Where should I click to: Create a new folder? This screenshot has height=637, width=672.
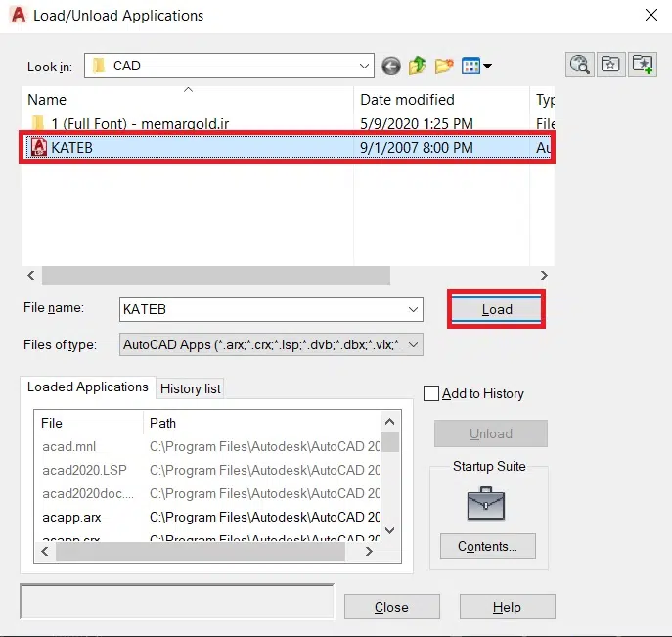(444, 66)
